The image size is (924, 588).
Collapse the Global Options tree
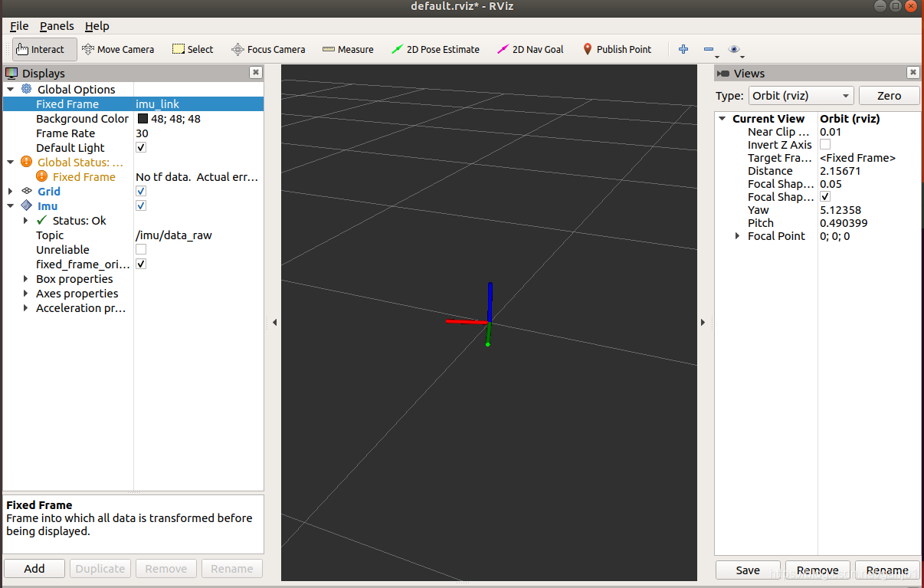(11, 89)
